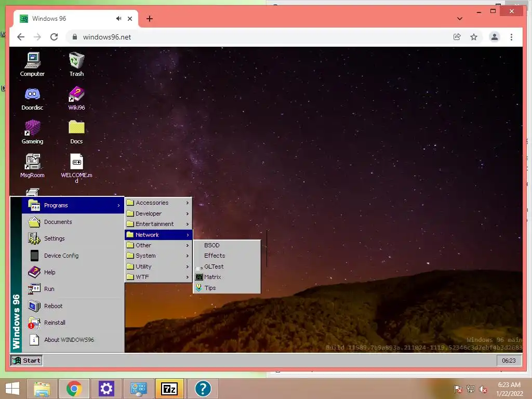Image resolution: width=532 pixels, height=399 pixels.
Task: Click the Tips lightbulb icon
Action: [x=199, y=288]
